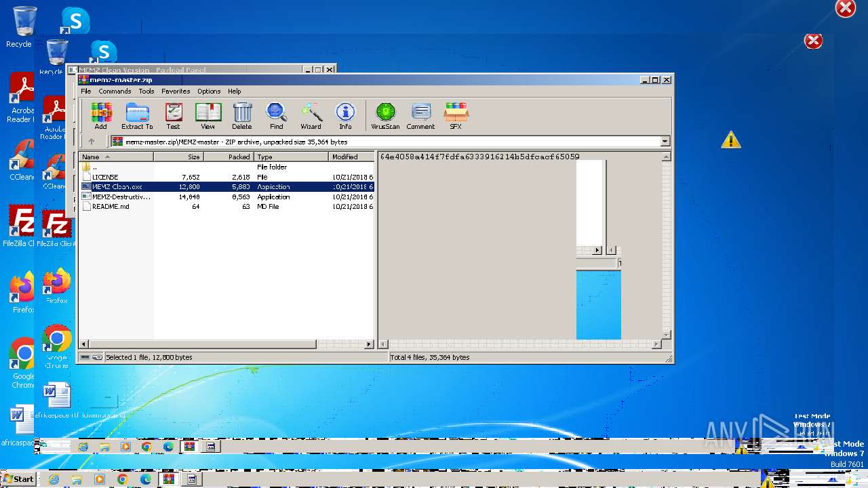Maximize the memz-master.zip WinRAR window
The height and width of the screenshot is (488, 868).
655,80
